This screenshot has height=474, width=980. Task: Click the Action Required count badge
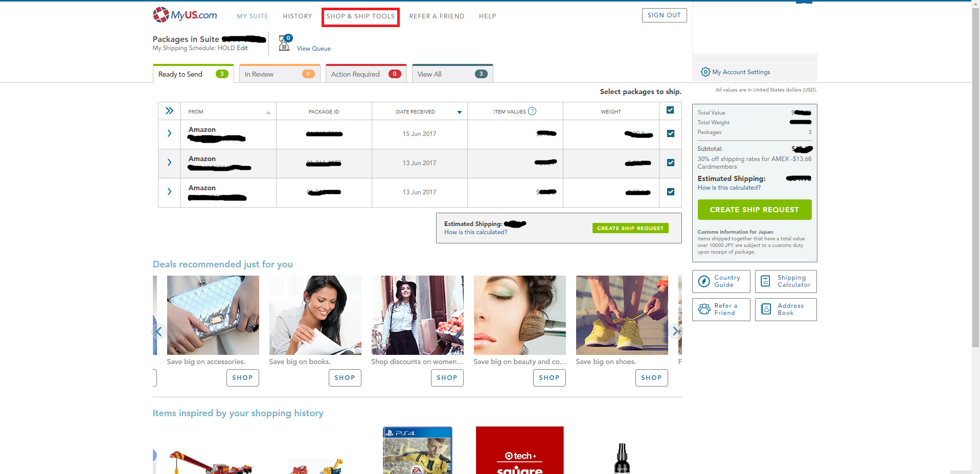point(395,74)
